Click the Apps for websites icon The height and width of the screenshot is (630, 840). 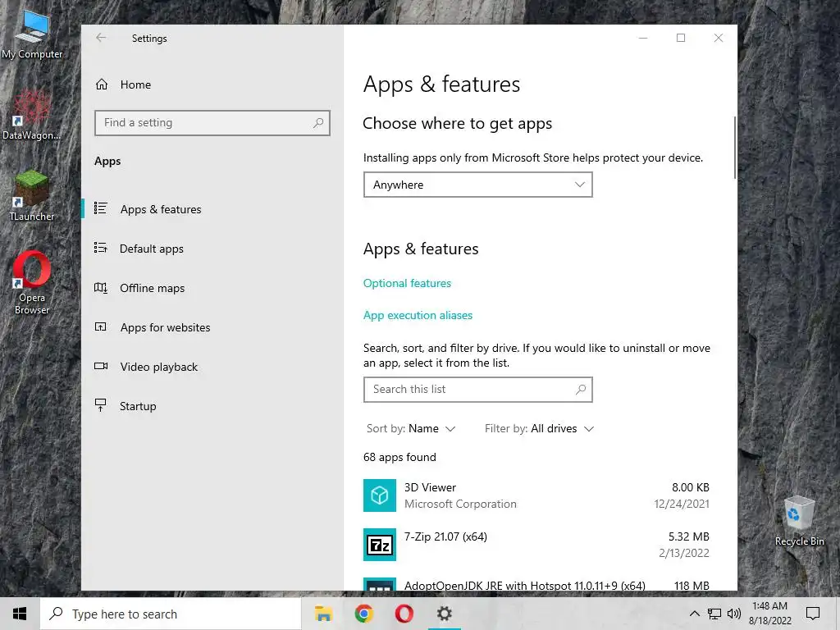pyautogui.click(x=101, y=326)
